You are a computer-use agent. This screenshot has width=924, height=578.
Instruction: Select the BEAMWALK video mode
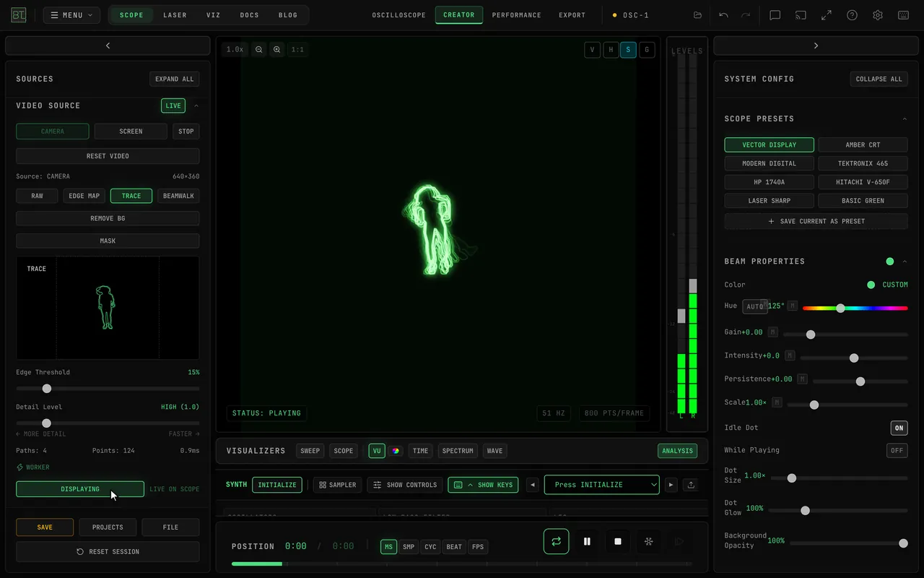178,196
